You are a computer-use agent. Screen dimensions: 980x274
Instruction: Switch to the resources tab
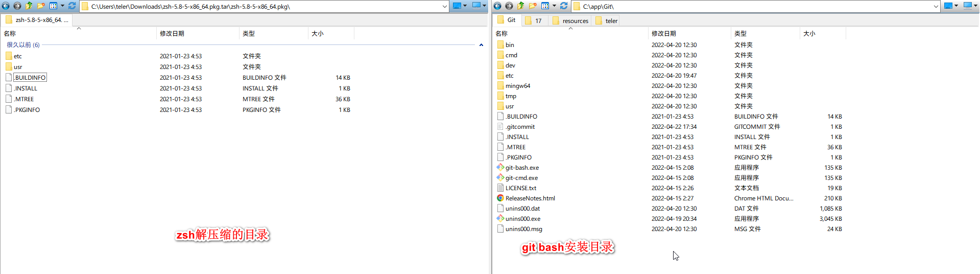coord(570,20)
